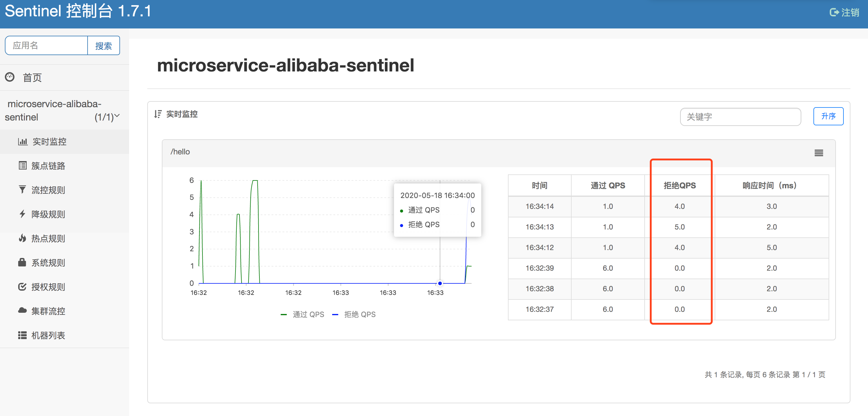Click the flame icon for 热点规则
The height and width of the screenshot is (416, 868).
[22, 238]
